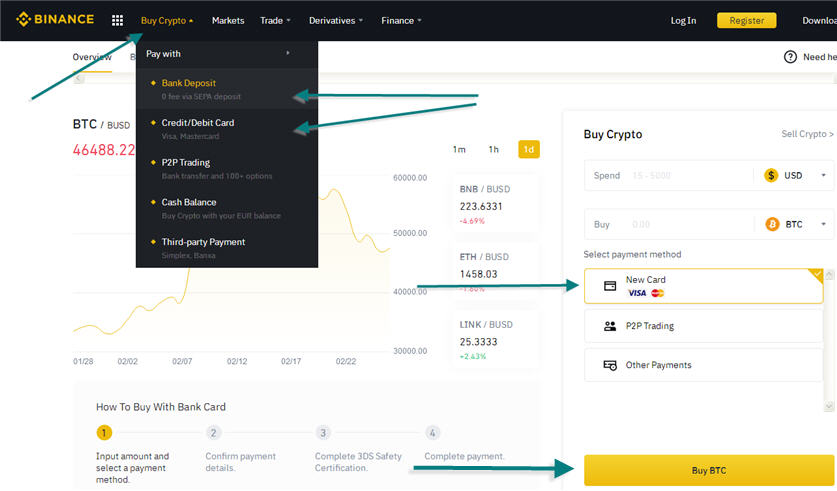This screenshot has width=837, height=491.
Task: Open the ETH / BUSD price card
Action: 495,273
